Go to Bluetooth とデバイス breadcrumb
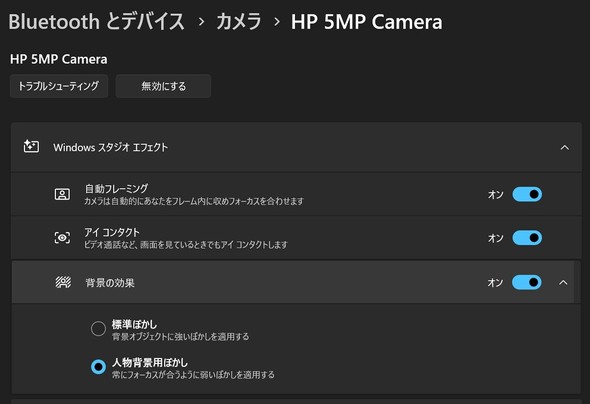This screenshot has height=404, width=590. 97,21
